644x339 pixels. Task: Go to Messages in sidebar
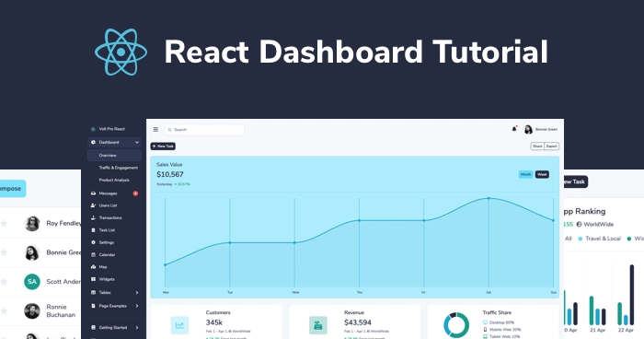pos(108,193)
